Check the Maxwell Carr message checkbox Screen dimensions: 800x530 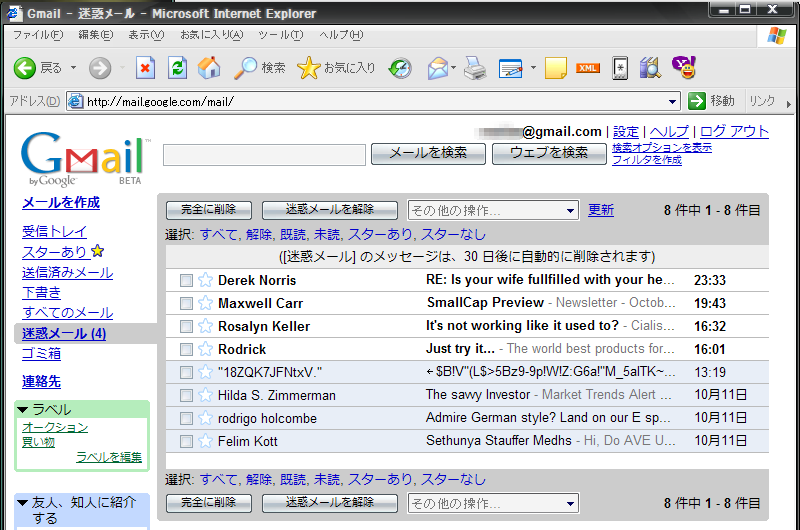tap(186, 303)
